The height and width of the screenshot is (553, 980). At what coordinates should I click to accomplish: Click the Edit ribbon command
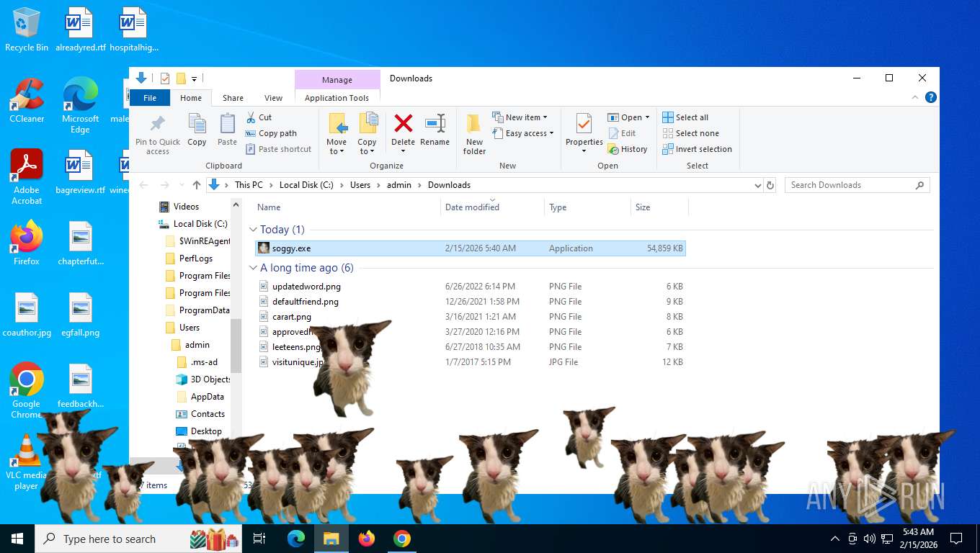tap(622, 133)
